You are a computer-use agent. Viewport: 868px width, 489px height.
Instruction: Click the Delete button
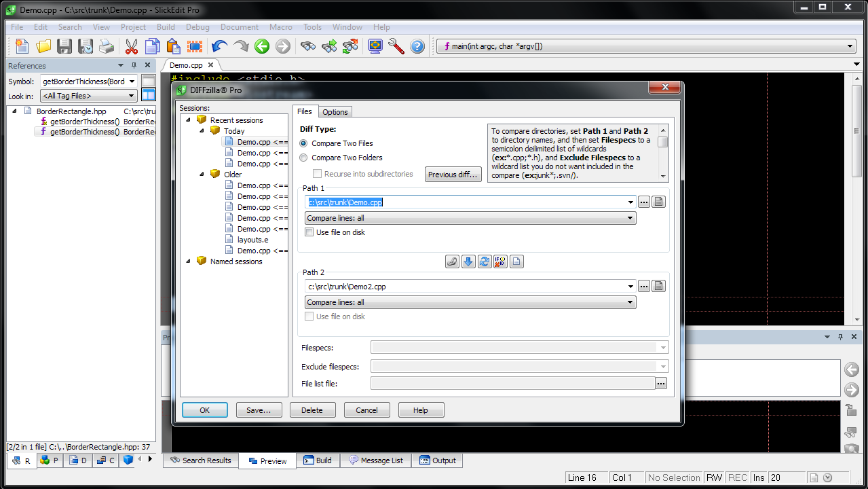(312, 410)
